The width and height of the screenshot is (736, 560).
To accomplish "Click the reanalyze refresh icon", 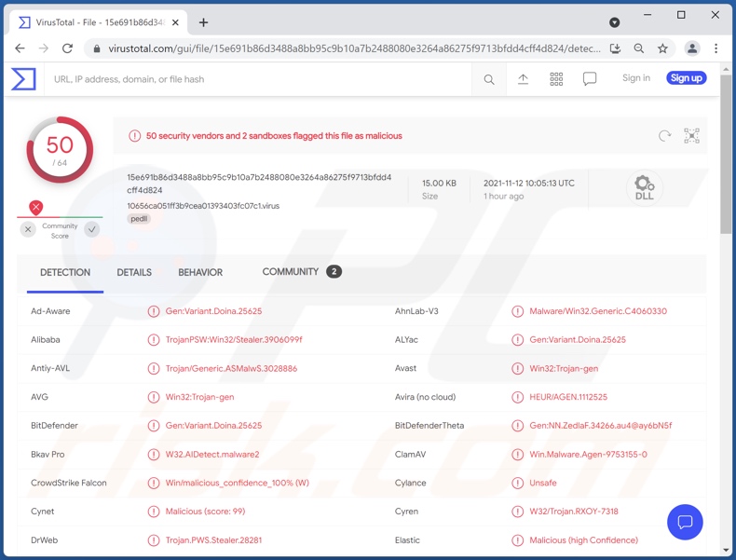I will click(x=664, y=136).
